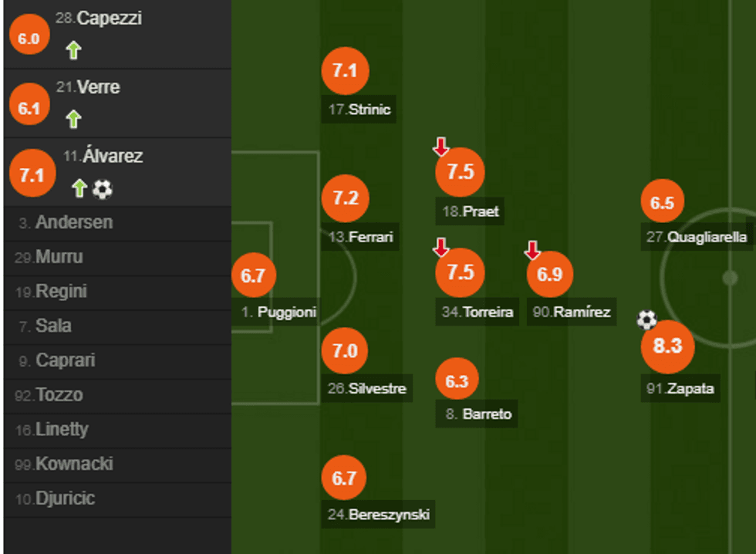
Task: Click the green substitution arrow under Capezzi
Action: click(73, 51)
